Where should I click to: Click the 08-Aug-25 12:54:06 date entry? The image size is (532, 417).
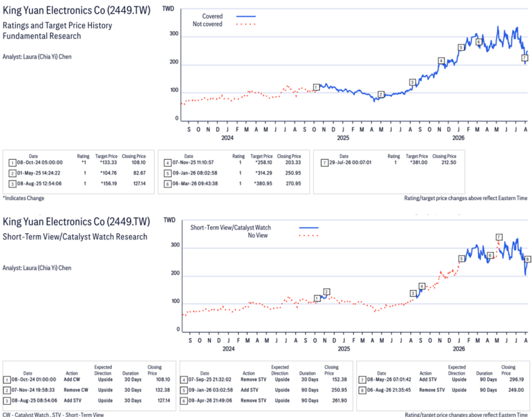(39, 183)
